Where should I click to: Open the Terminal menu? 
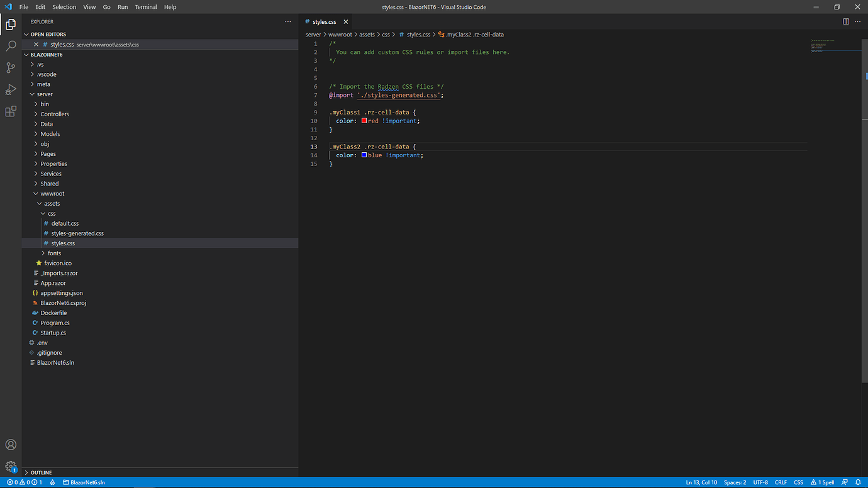145,7
